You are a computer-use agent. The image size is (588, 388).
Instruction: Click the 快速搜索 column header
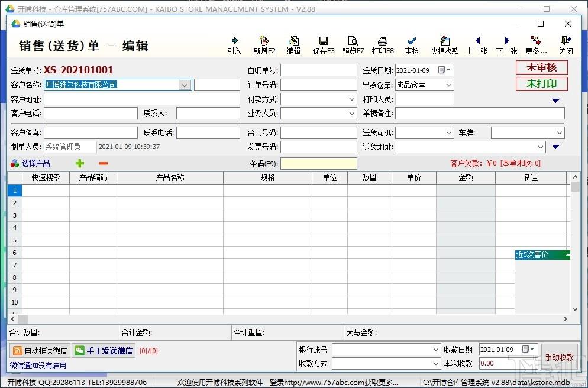46,177
